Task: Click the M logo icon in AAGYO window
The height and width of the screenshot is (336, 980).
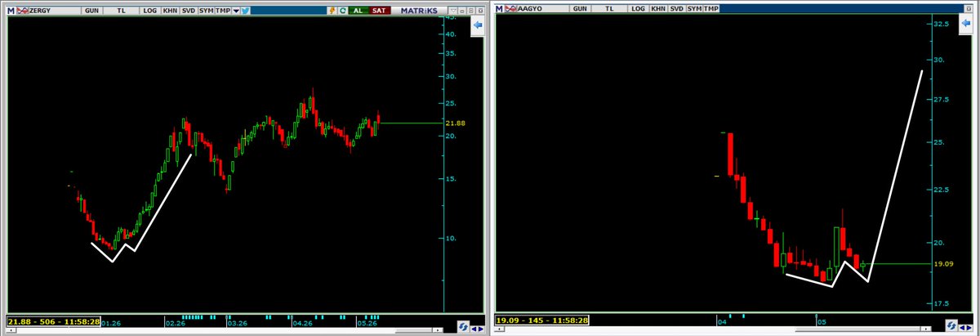Action: pyautogui.click(x=499, y=8)
